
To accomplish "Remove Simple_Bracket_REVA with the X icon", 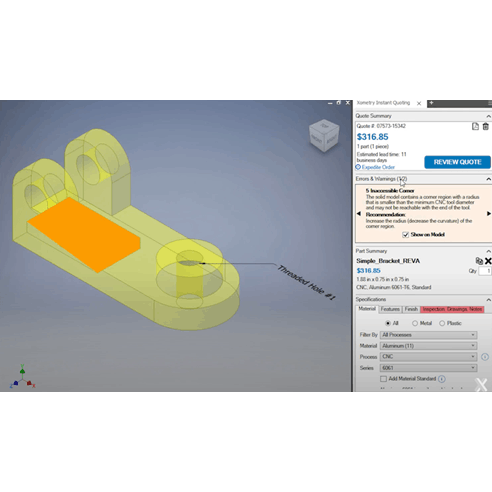I will tap(488, 261).
